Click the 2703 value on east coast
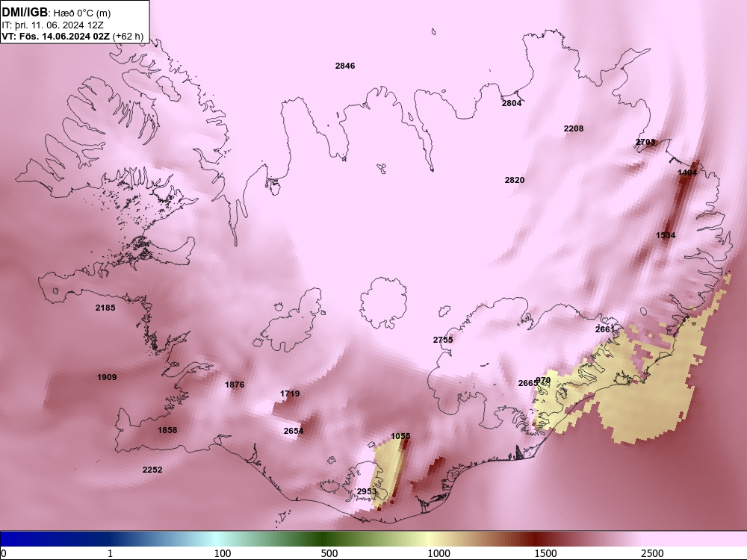Screen dimensions: 747x560 [645, 142]
